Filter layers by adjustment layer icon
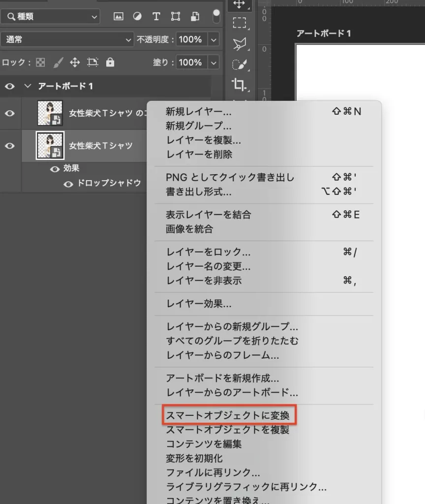Screen dimensions: 425x504 pyautogui.click(x=137, y=16)
